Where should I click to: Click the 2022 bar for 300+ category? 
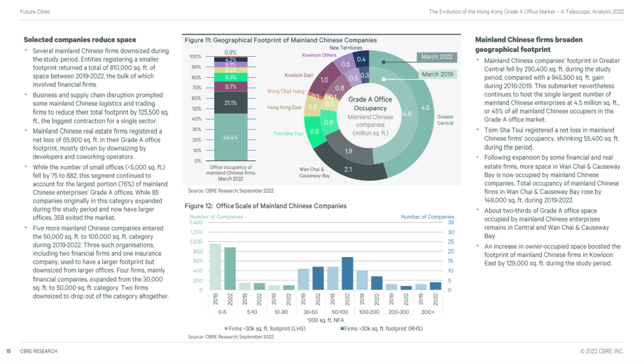pos(435,286)
